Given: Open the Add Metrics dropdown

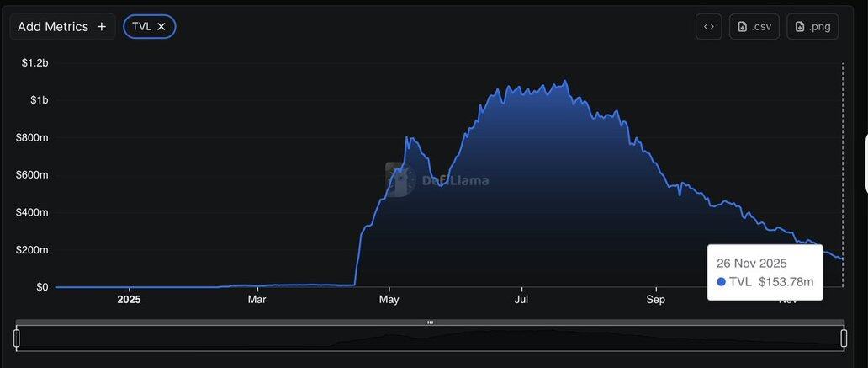Looking at the screenshot, I should pyautogui.click(x=61, y=27).
